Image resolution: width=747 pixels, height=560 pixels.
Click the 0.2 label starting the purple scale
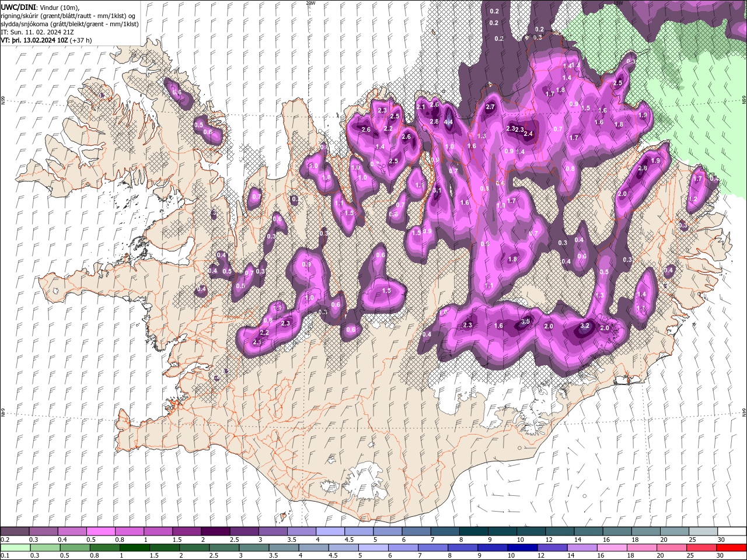pos(5,540)
